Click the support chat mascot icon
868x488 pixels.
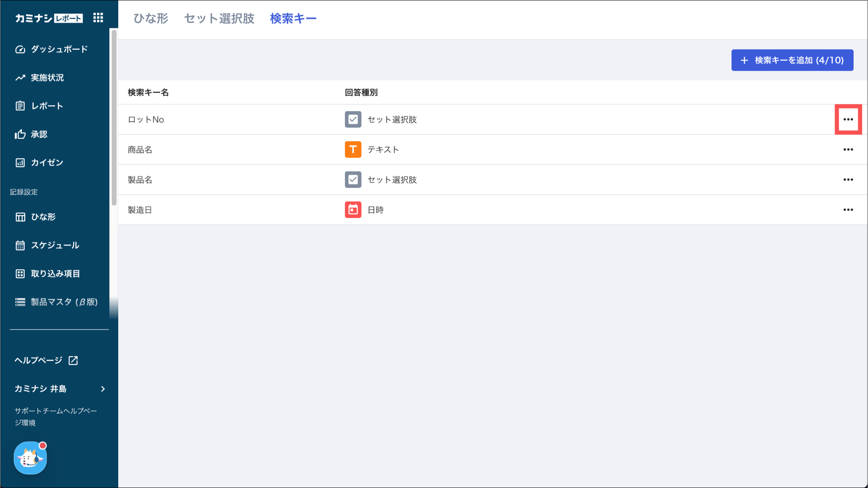click(30, 458)
